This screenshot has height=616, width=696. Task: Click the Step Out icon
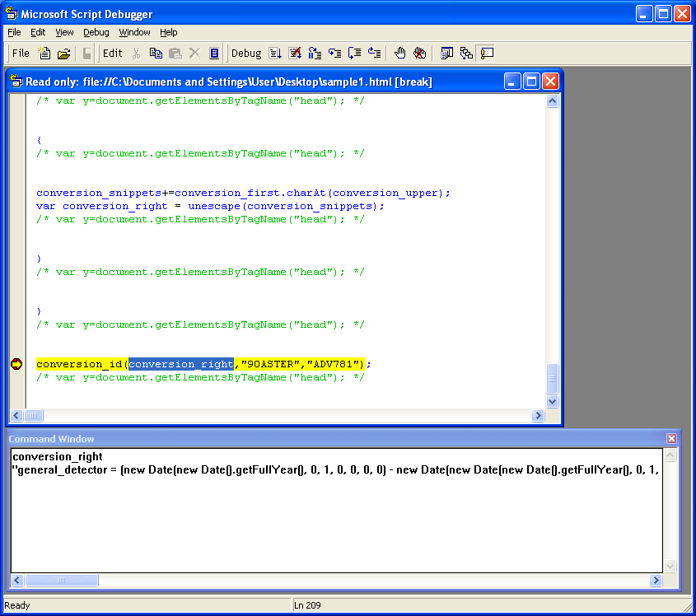pyautogui.click(x=374, y=54)
